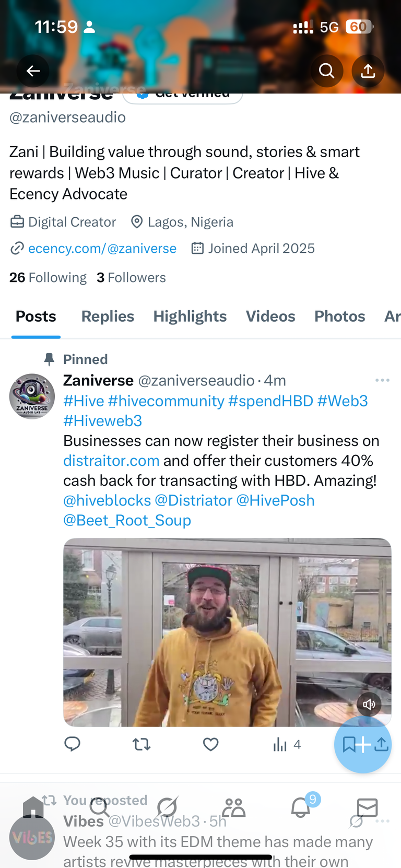Tap the back arrow icon
This screenshot has width=401, height=868.
pos(33,71)
